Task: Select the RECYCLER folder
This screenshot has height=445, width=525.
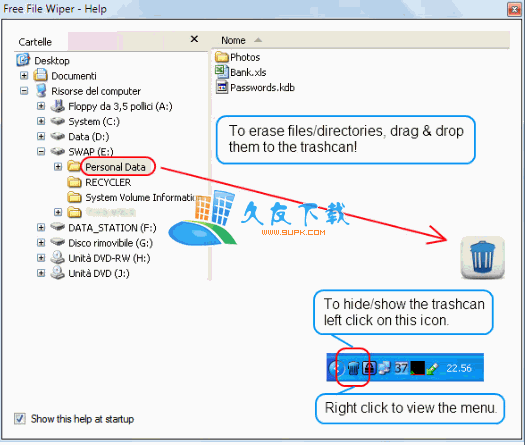Action: tap(108, 182)
